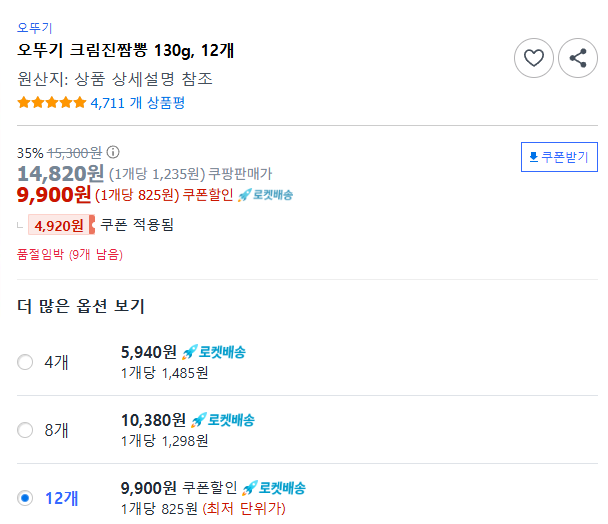Click the five-star rating icons
The height and width of the screenshot is (524, 608).
[51, 102]
